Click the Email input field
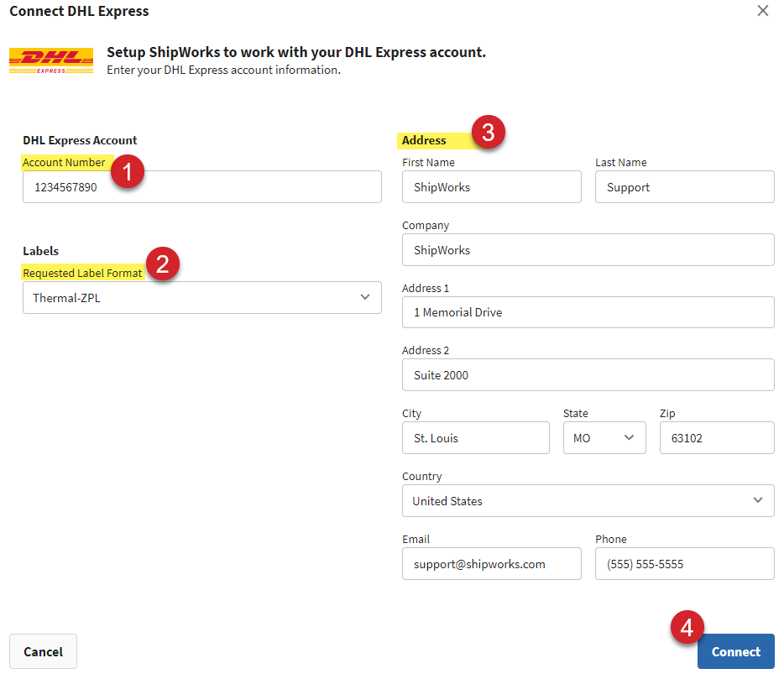Viewport: 784px width, 679px height. (492, 564)
